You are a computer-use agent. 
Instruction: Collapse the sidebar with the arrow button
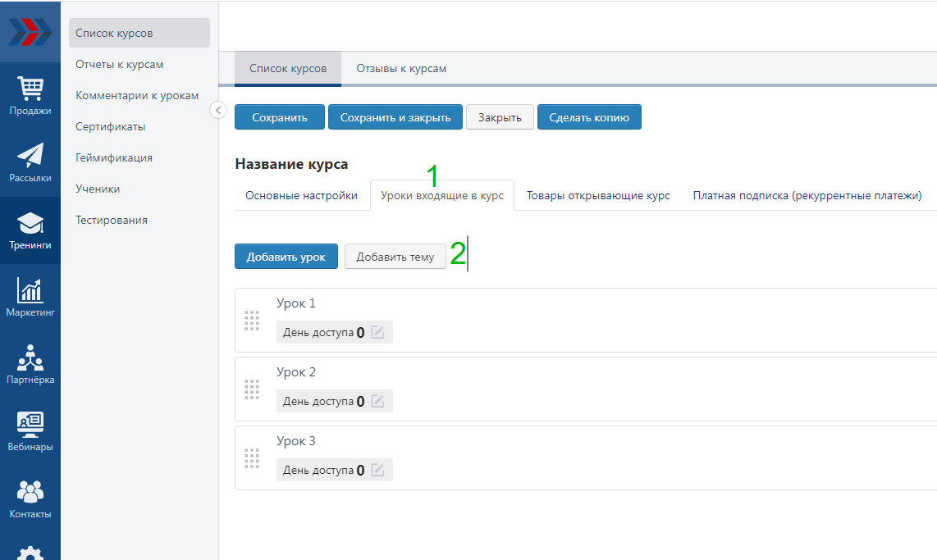(218, 110)
